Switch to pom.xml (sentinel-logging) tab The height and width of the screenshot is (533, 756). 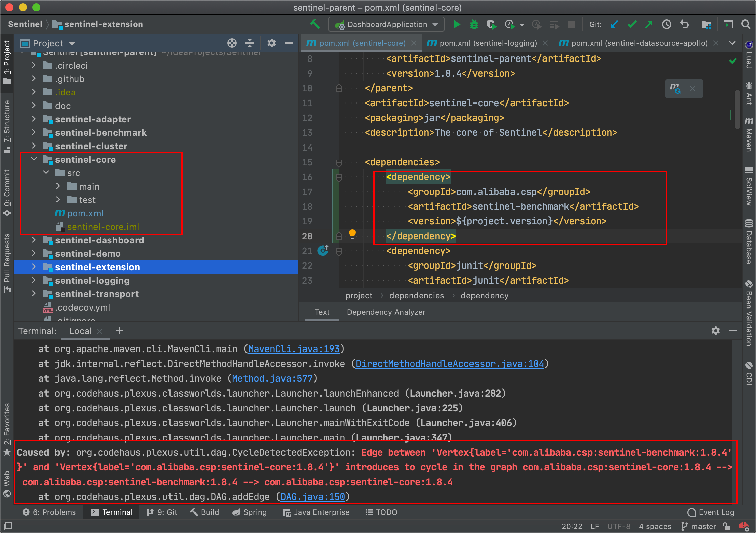tap(488, 43)
